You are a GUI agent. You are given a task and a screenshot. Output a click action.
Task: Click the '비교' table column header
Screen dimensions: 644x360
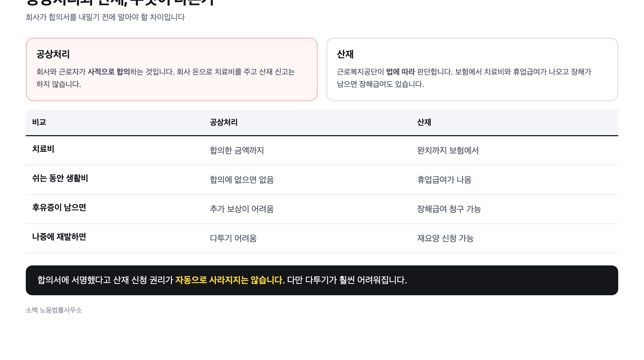click(39, 122)
